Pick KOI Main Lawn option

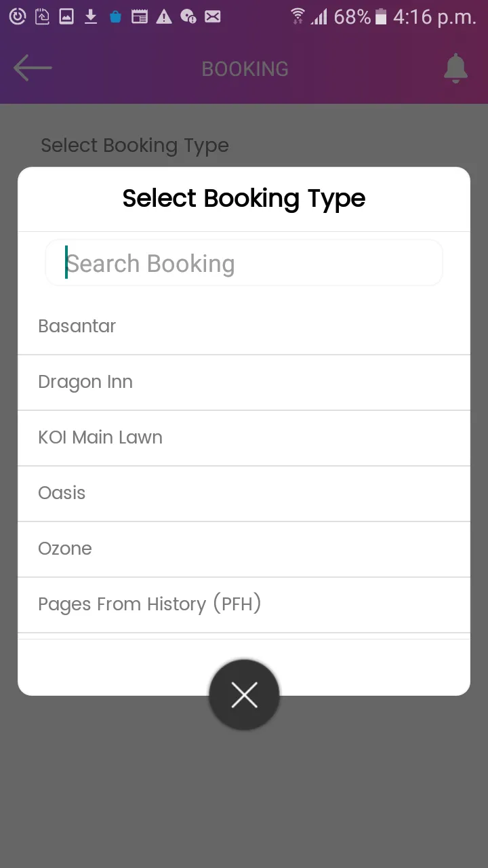(x=244, y=437)
